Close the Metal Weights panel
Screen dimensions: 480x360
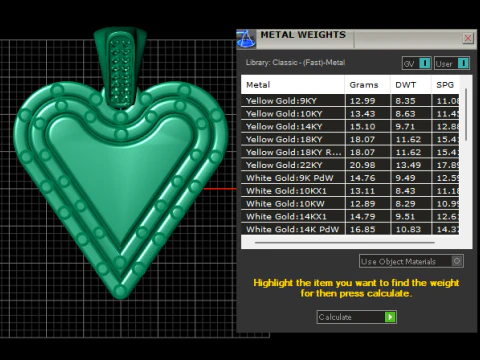pos(468,38)
